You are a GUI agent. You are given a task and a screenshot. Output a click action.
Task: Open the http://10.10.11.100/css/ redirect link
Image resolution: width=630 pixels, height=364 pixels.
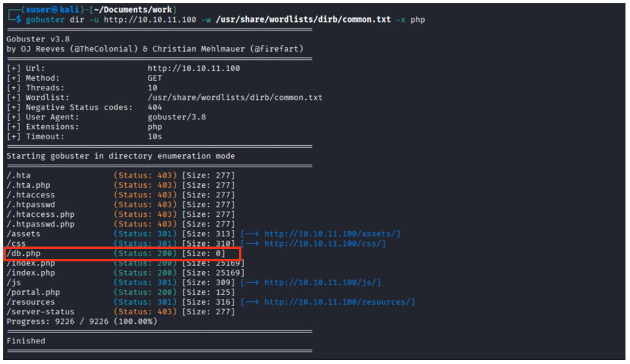[325, 243]
